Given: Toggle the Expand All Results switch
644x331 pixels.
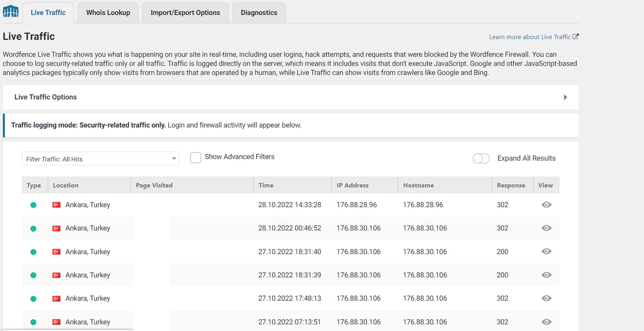Looking at the screenshot, I should pos(481,158).
